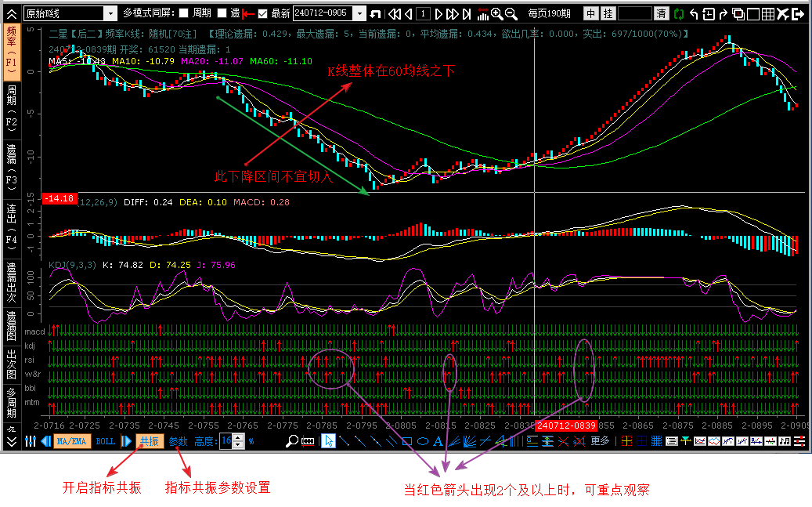This screenshot has width=812, height=507.
Task: Select the rectangle drawing tool
Action: [x=407, y=441]
